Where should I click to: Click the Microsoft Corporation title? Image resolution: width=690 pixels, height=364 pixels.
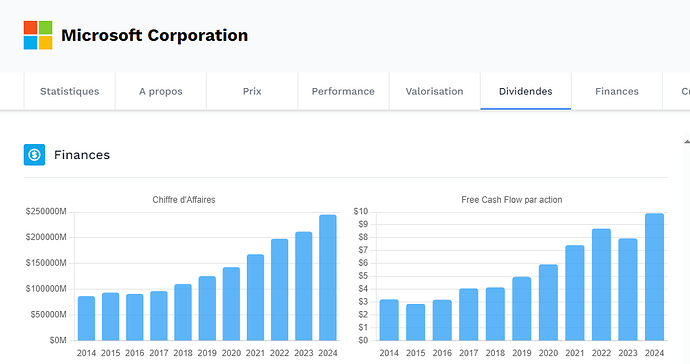[x=154, y=35]
